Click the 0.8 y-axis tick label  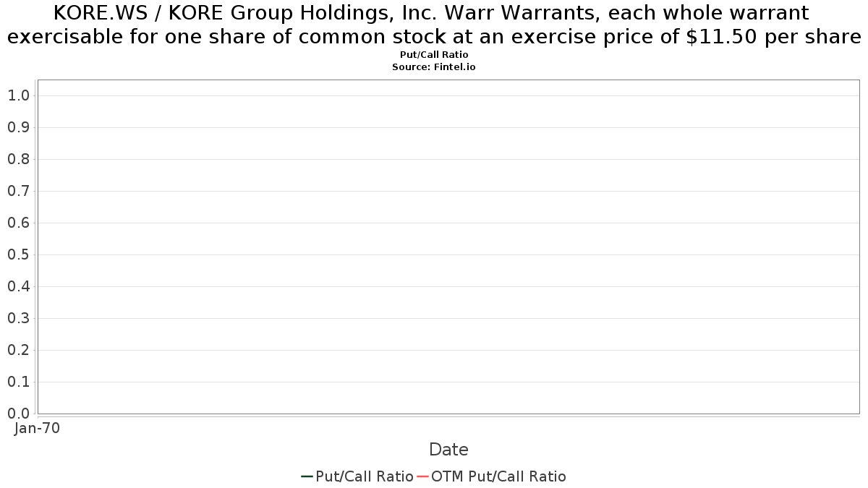(18, 159)
